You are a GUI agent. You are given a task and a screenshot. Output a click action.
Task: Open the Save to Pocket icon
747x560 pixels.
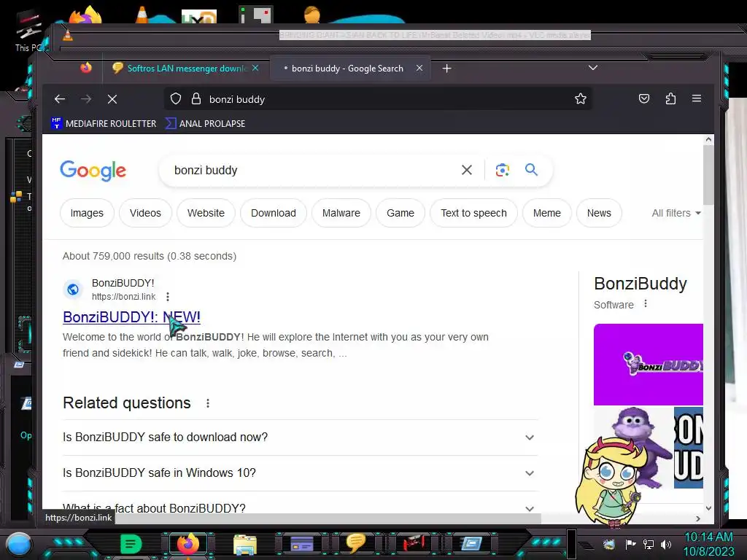click(643, 98)
